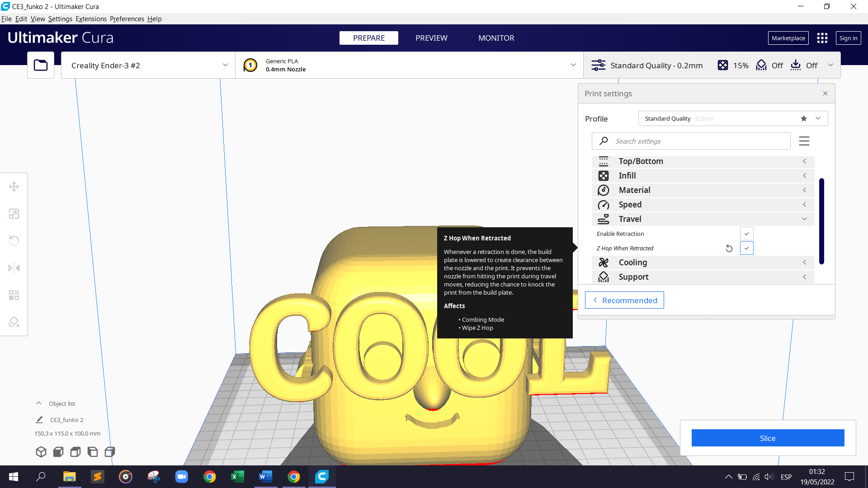Uncheck Enable Retraction
The height and width of the screenshot is (488, 868).
pyautogui.click(x=746, y=234)
